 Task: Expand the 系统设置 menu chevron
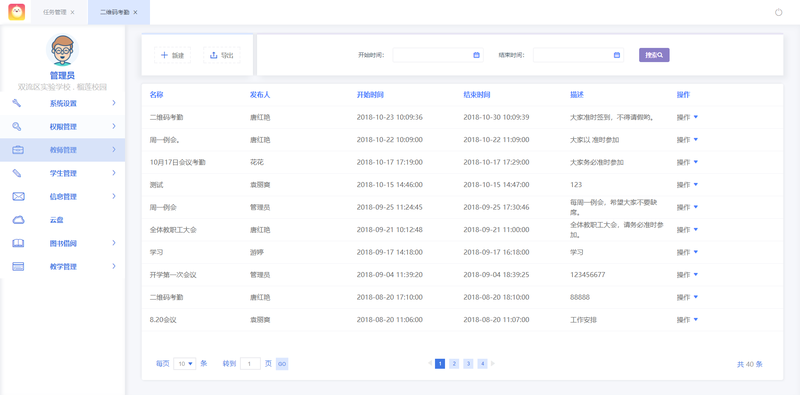(114, 103)
